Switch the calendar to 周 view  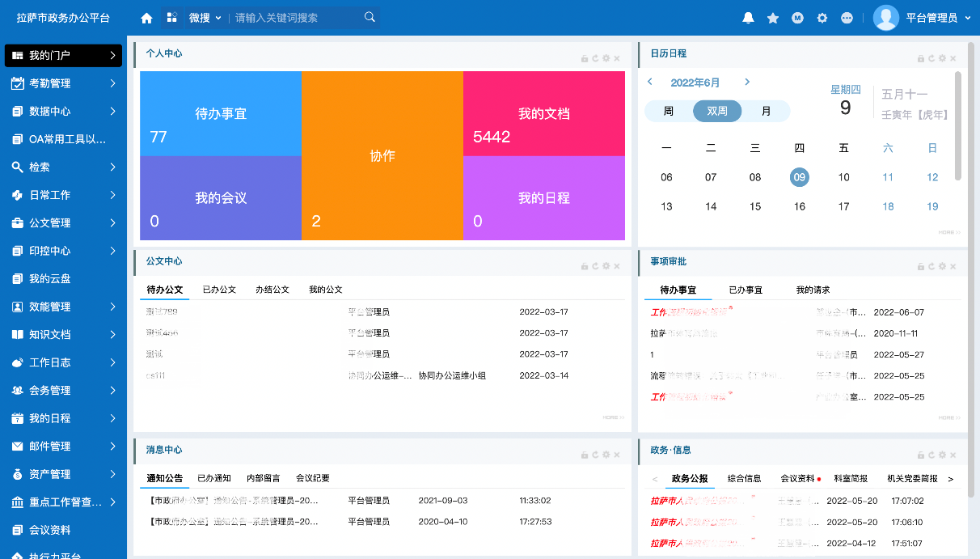pyautogui.click(x=669, y=112)
